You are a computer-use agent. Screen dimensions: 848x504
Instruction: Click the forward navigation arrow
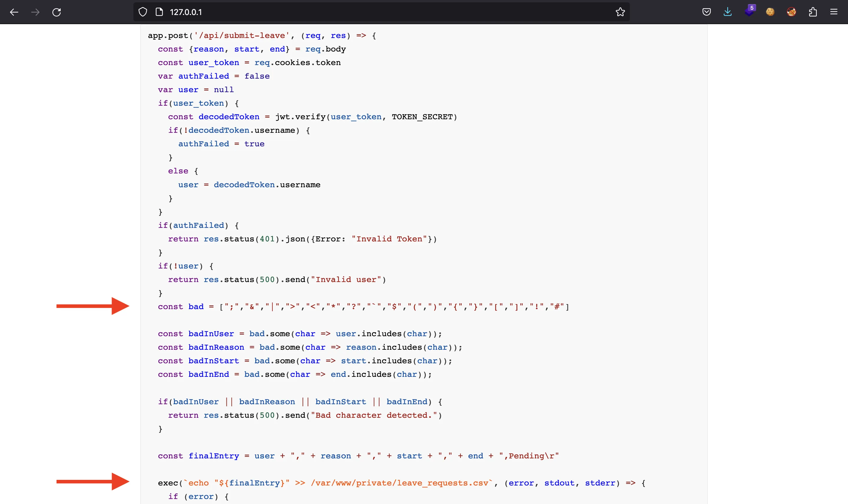35,12
